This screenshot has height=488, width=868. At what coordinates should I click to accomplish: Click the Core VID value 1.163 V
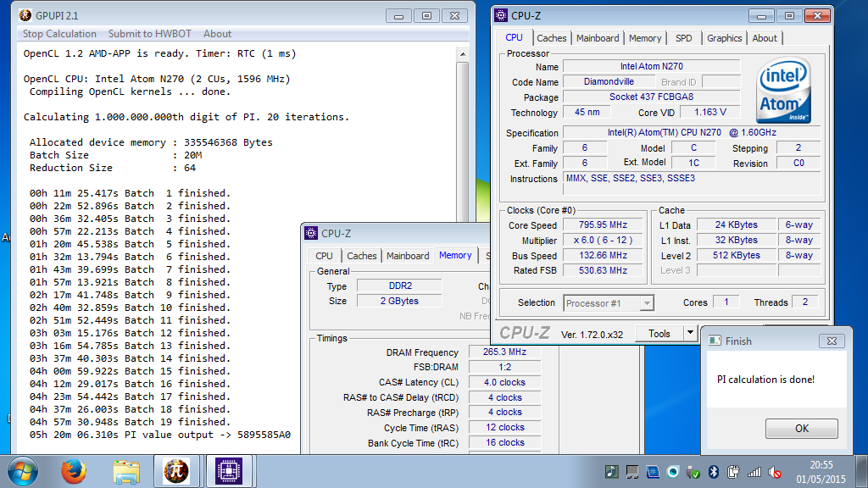710,113
